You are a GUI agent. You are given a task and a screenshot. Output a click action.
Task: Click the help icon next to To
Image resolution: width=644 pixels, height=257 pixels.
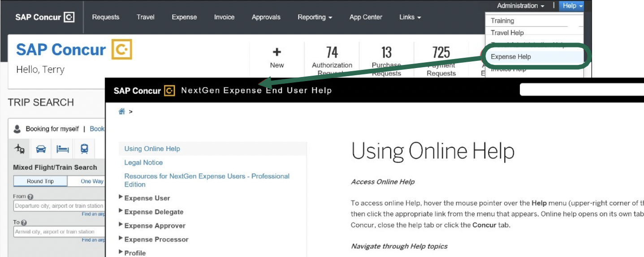[24, 223]
